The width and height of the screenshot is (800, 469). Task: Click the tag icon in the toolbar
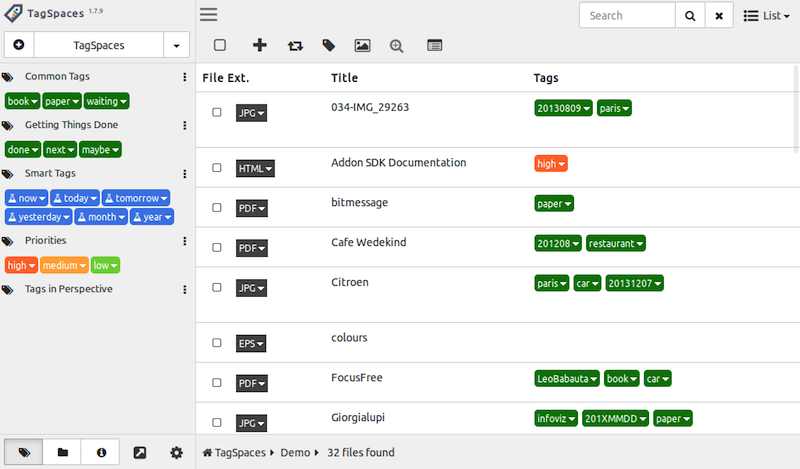click(x=328, y=45)
